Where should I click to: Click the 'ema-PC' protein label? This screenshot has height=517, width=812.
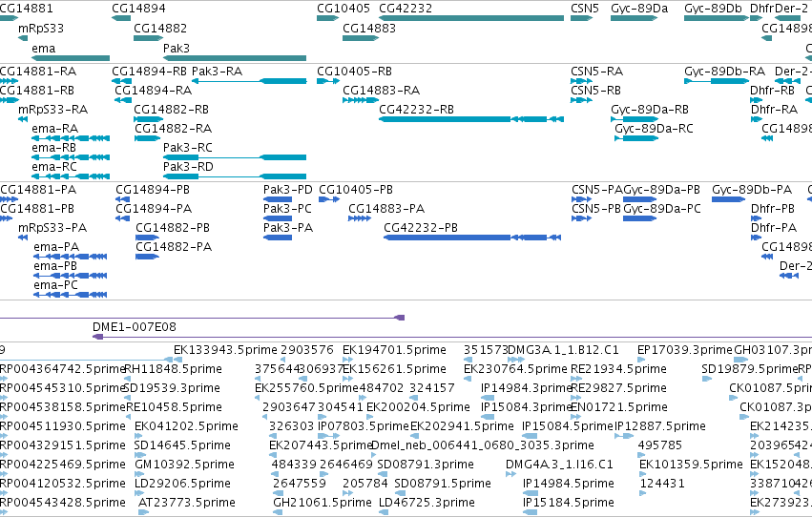(x=56, y=285)
